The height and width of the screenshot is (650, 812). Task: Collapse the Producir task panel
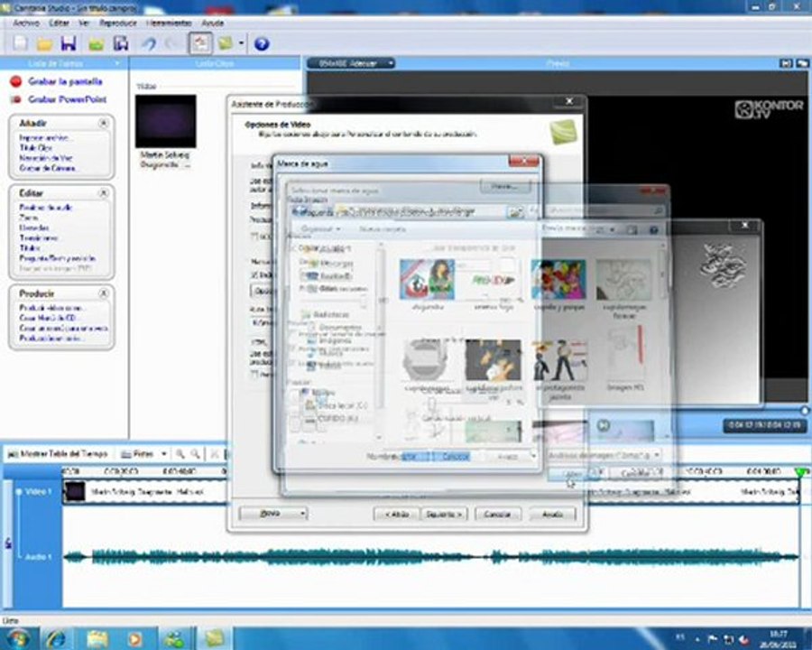click(104, 293)
